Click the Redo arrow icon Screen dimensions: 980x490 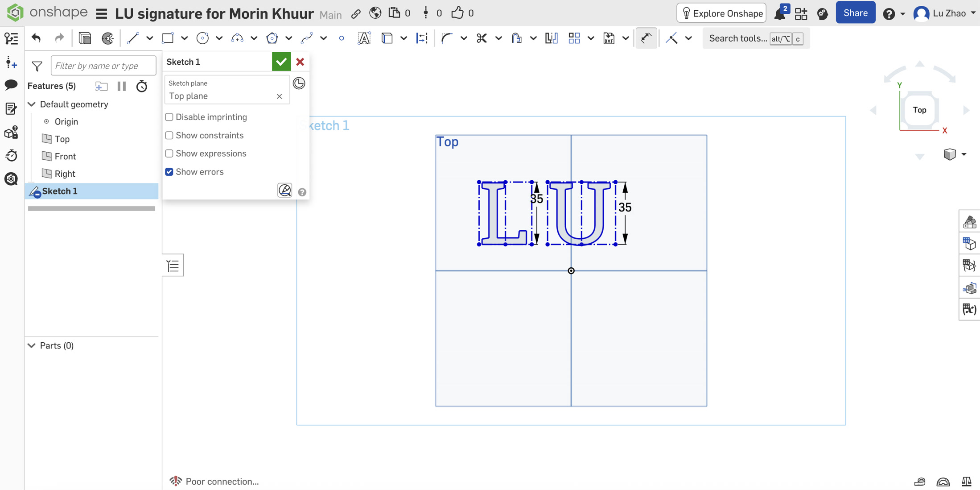(x=59, y=38)
